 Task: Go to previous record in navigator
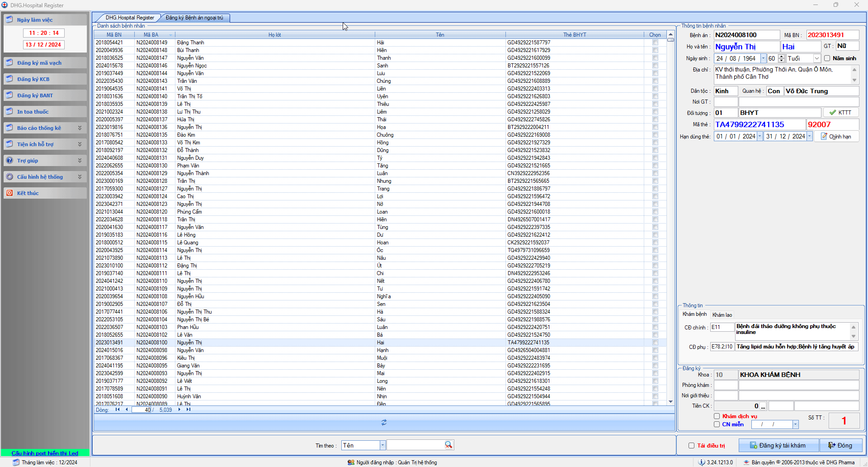click(x=127, y=410)
